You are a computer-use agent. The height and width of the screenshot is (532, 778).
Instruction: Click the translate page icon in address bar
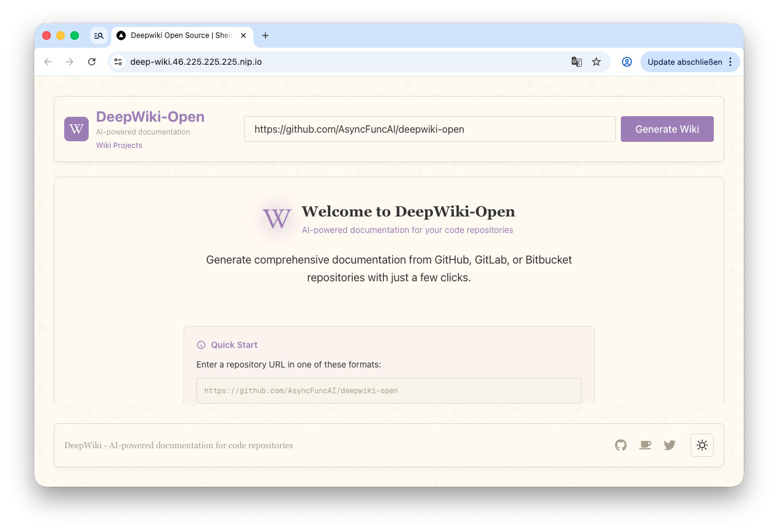click(x=577, y=62)
